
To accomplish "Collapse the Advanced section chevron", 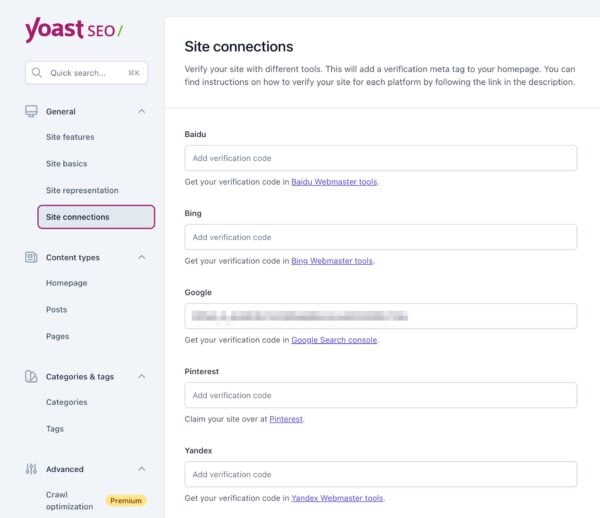I will 141,468.
